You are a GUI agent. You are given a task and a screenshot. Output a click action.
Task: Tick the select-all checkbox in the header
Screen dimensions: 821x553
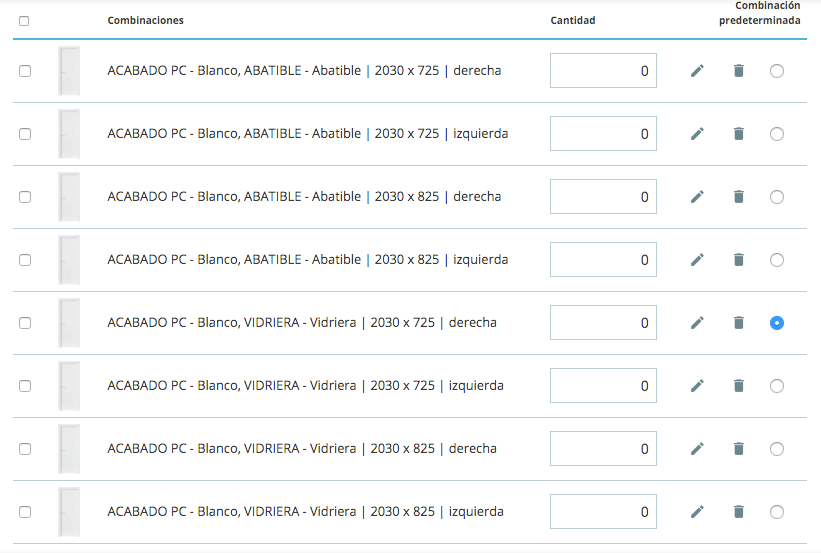(24, 21)
